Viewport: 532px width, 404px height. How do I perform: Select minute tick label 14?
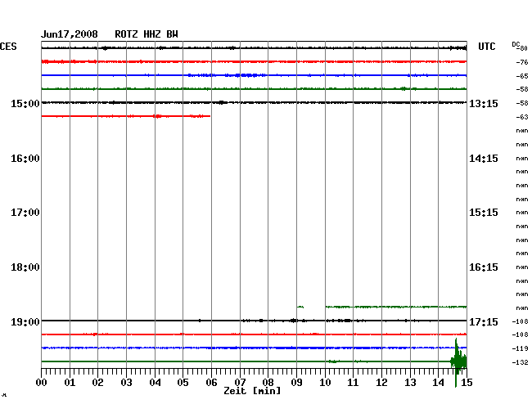(x=439, y=383)
